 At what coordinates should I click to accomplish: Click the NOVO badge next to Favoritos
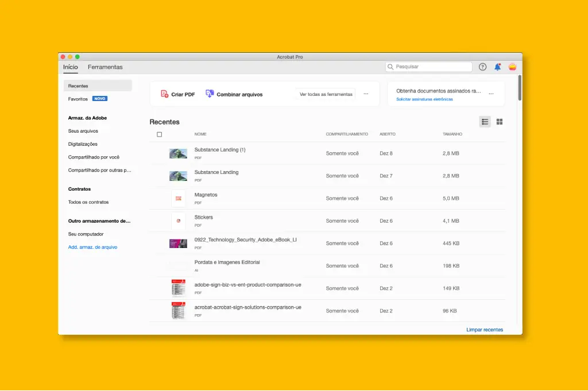click(x=100, y=99)
